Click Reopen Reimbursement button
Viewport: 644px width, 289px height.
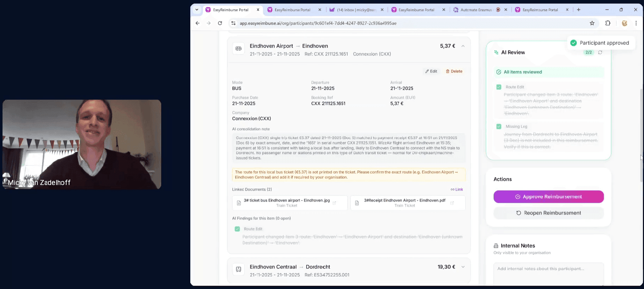[549, 213]
